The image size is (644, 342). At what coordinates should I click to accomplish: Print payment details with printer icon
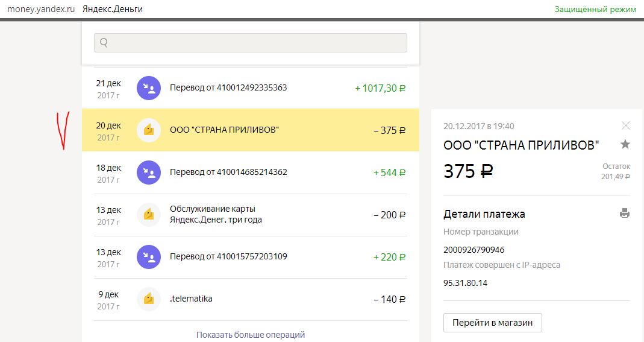[x=625, y=214]
